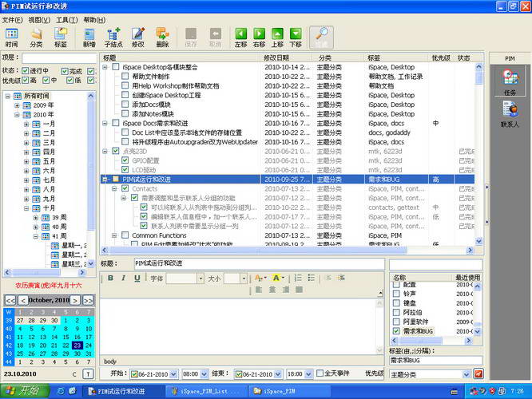Expand the 九月 tree node
532x399 pixels.
point(26,199)
